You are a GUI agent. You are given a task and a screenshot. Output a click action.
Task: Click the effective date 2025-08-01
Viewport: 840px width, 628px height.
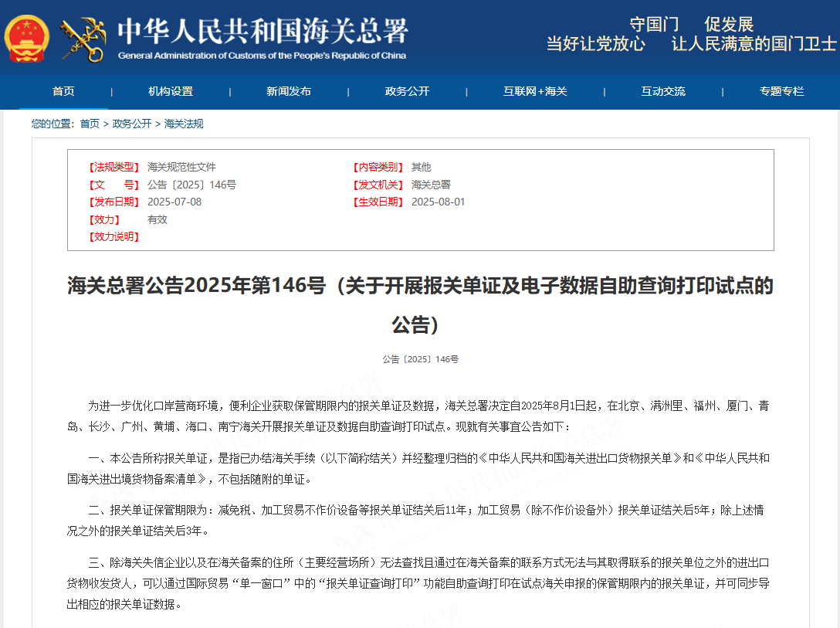point(438,202)
